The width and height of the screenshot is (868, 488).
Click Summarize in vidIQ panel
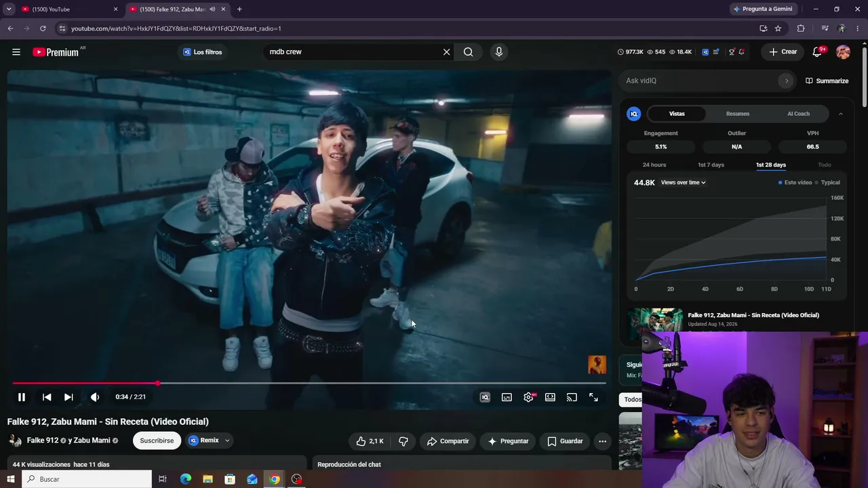[x=827, y=81]
